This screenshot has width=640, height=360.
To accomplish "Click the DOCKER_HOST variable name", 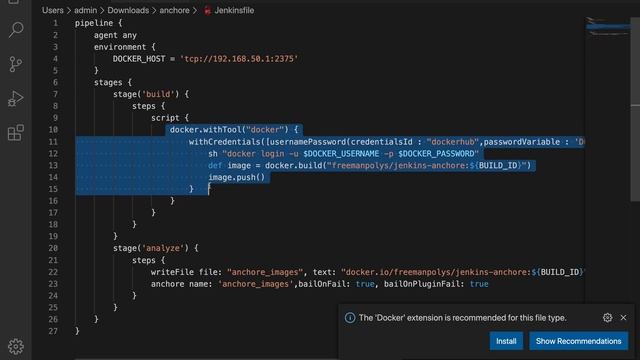I will coord(139,59).
